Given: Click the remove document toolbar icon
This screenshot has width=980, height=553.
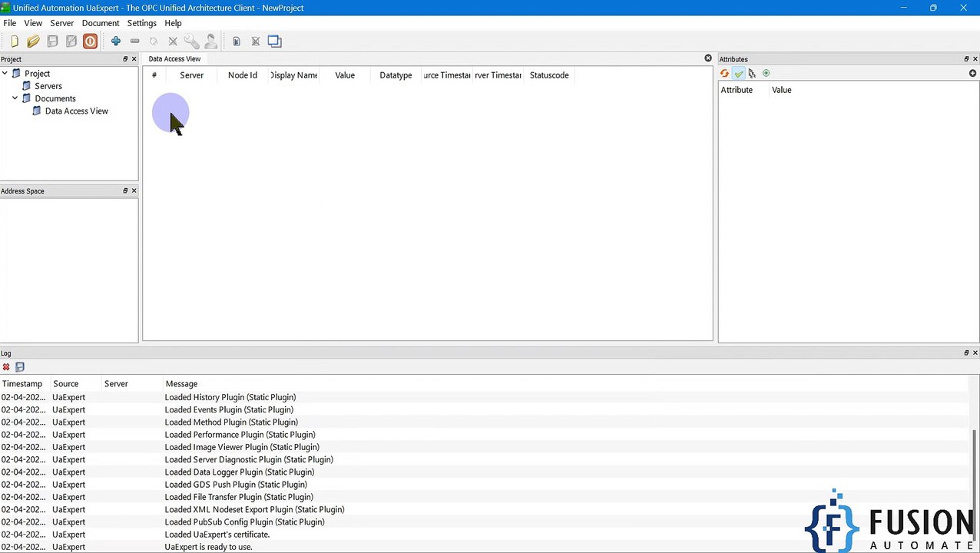Looking at the screenshot, I should point(255,41).
